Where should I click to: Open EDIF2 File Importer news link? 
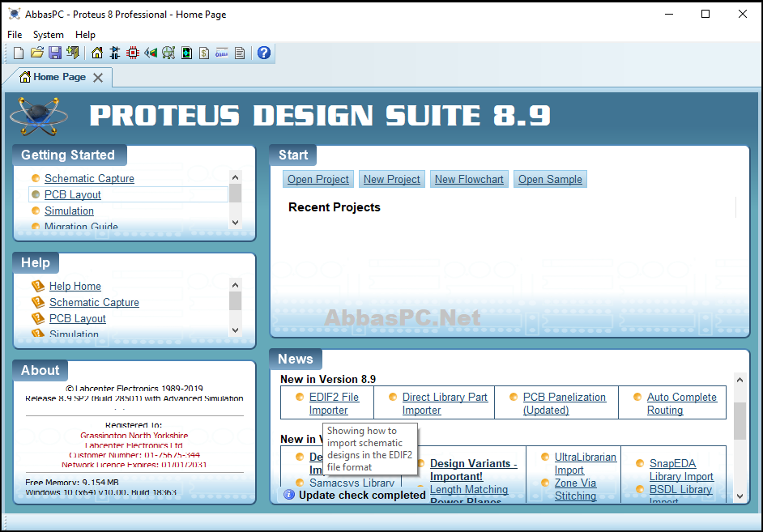click(334, 403)
